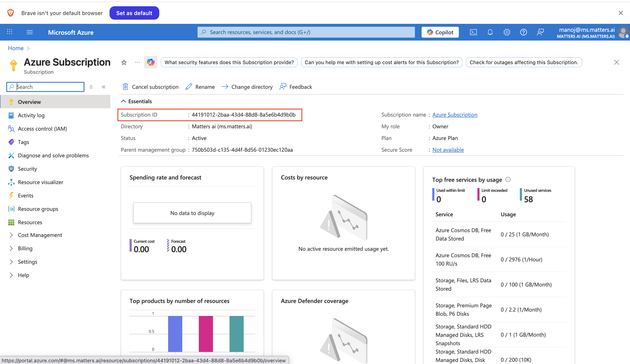The image size is (630, 364).
Task: Click the top bar feedback icon
Action: [540, 32]
